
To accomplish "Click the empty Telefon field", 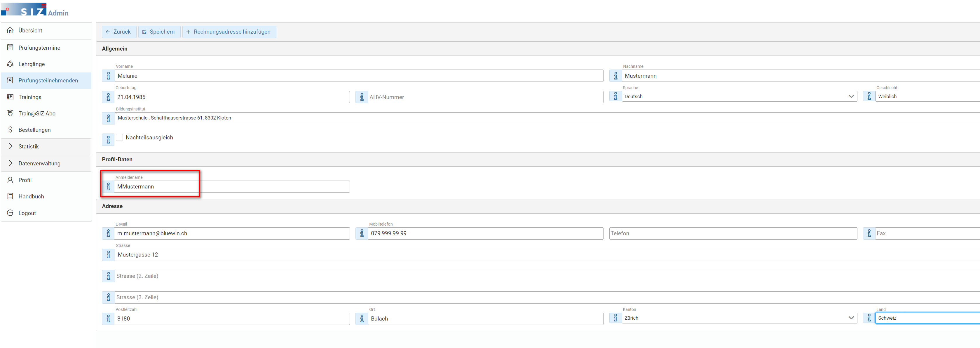I will click(733, 233).
